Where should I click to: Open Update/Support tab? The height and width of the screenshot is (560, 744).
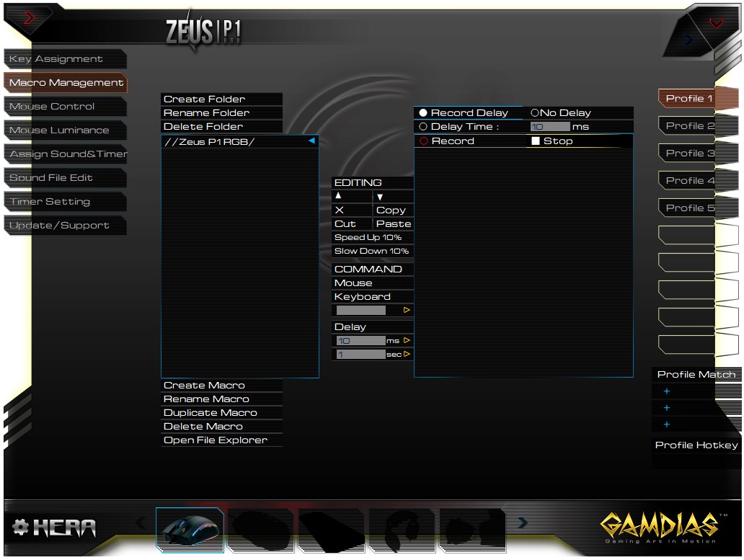pyautogui.click(x=65, y=226)
